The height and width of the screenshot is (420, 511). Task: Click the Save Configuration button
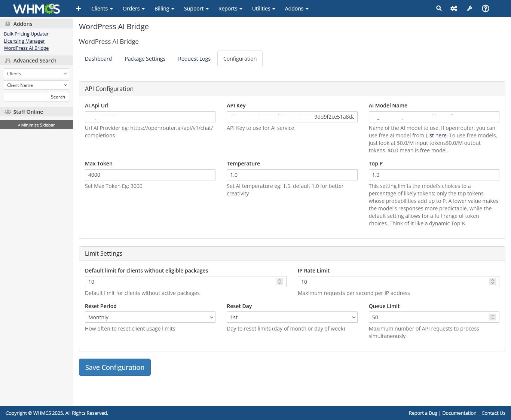pos(114,367)
